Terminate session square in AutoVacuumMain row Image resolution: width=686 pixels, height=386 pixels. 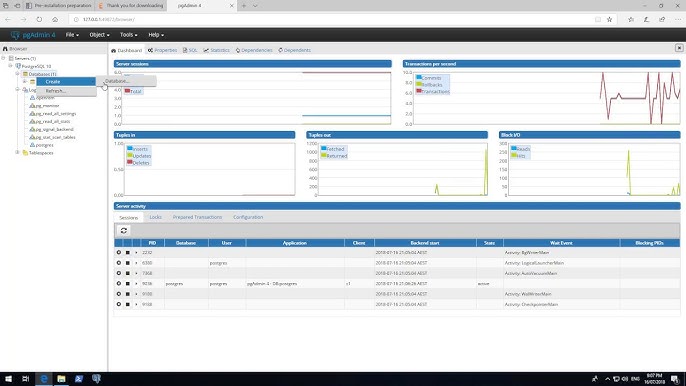(128, 273)
